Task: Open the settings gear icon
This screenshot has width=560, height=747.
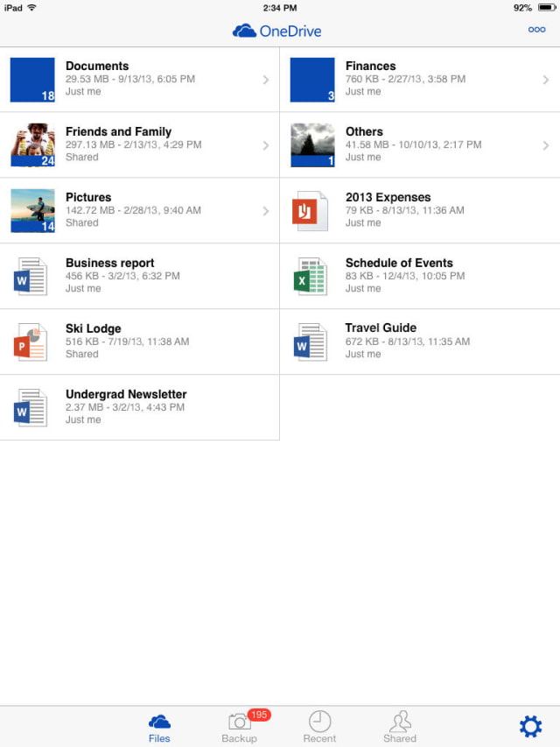Action: [x=530, y=725]
